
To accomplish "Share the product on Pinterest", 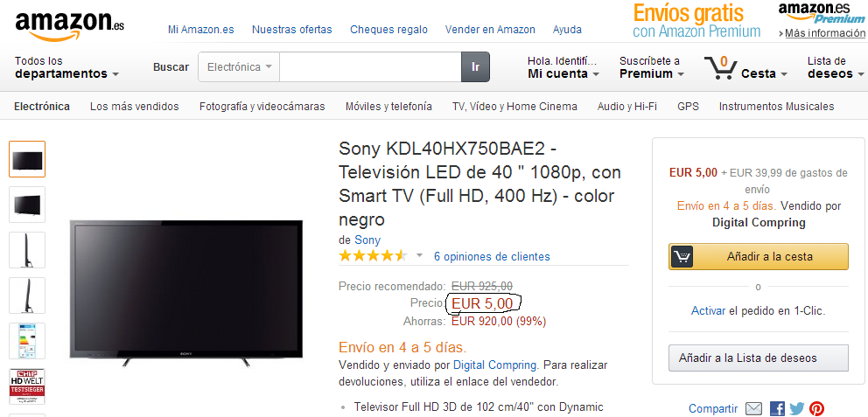I will pos(816,409).
